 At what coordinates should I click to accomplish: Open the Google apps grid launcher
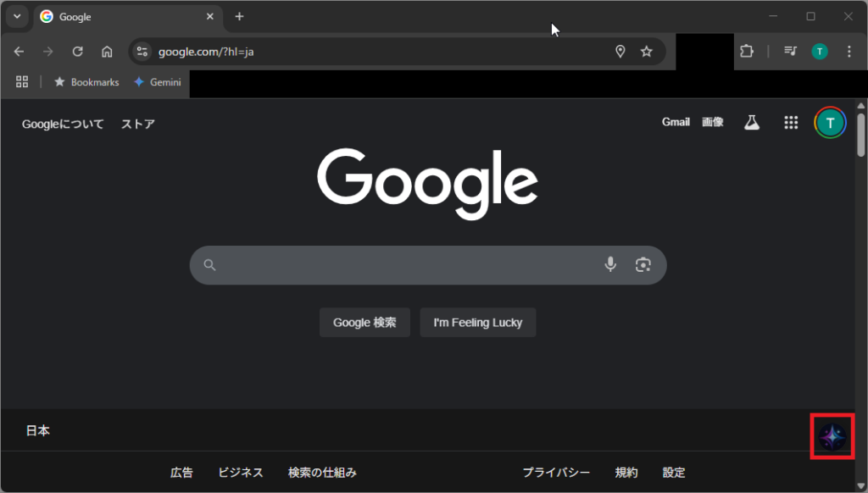(791, 122)
